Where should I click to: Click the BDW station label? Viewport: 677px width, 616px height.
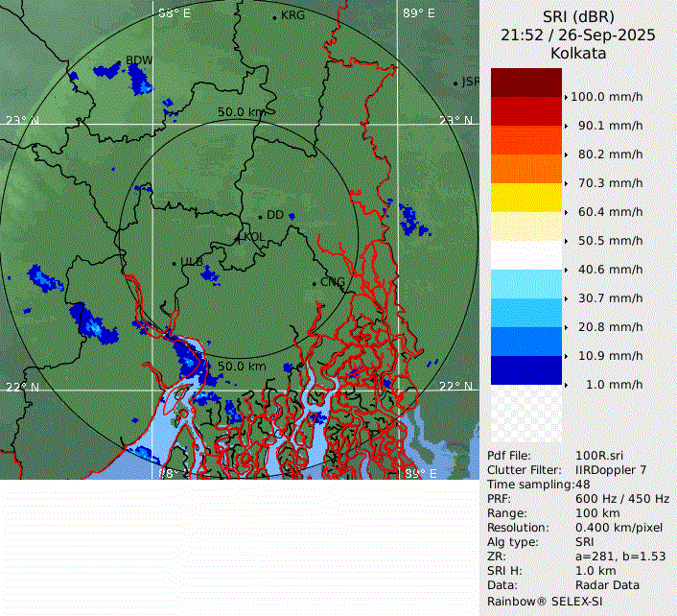(139, 60)
